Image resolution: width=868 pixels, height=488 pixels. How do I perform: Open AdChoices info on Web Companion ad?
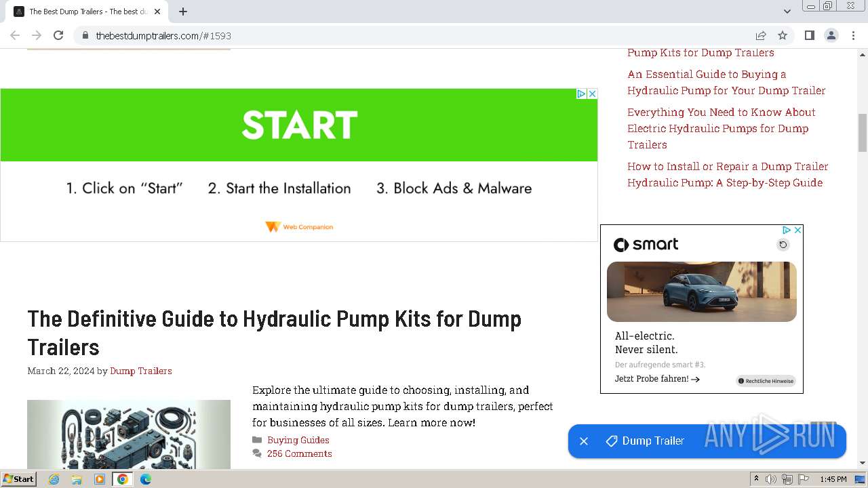tap(581, 94)
